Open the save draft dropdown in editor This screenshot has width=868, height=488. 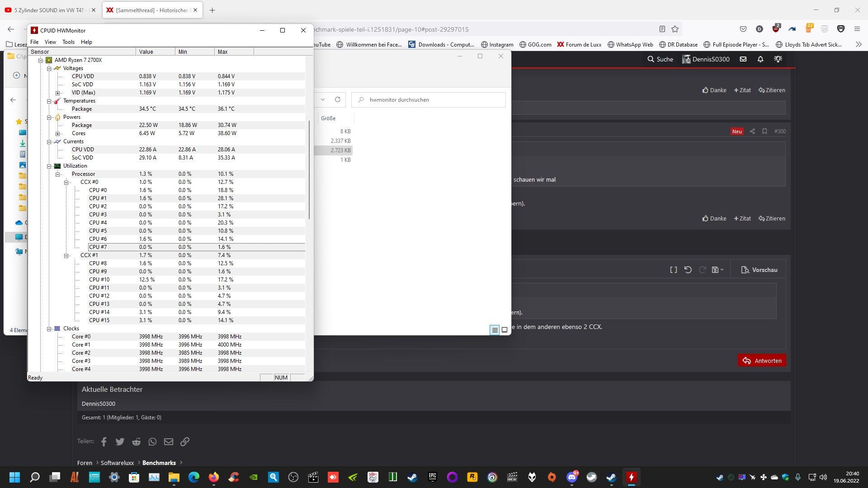click(x=717, y=270)
